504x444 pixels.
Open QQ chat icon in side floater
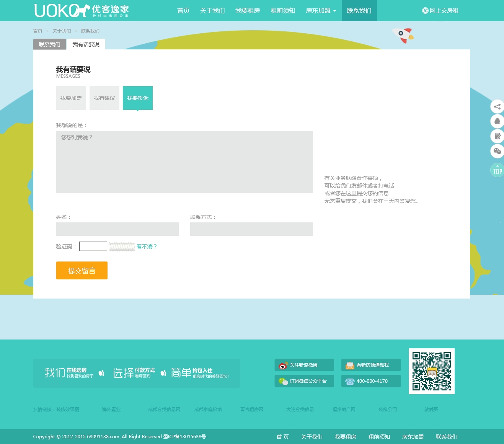(497, 121)
